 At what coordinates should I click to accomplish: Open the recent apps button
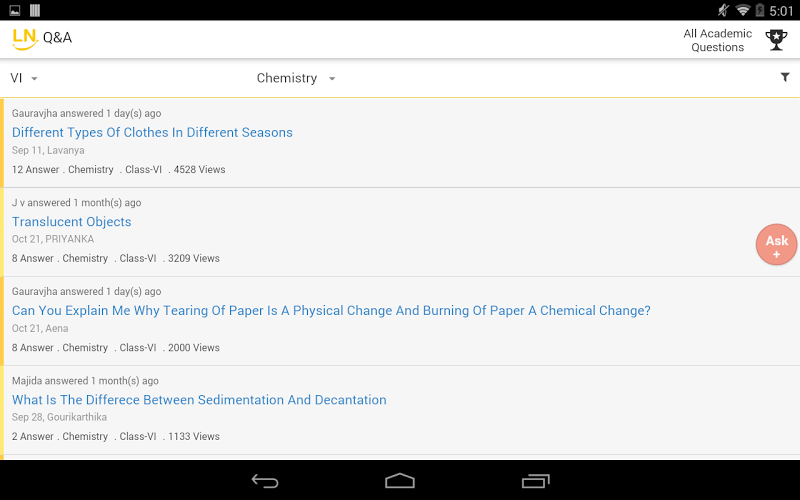536,481
